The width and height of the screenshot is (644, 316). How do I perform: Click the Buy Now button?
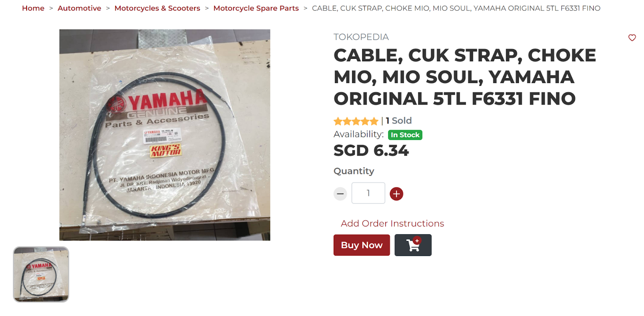pyautogui.click(x=361, y=245)
